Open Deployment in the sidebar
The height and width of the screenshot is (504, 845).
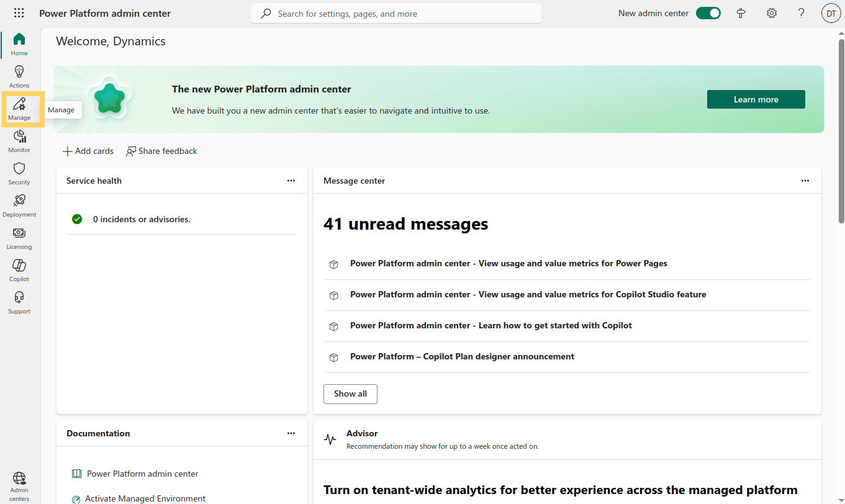[19, 206]
